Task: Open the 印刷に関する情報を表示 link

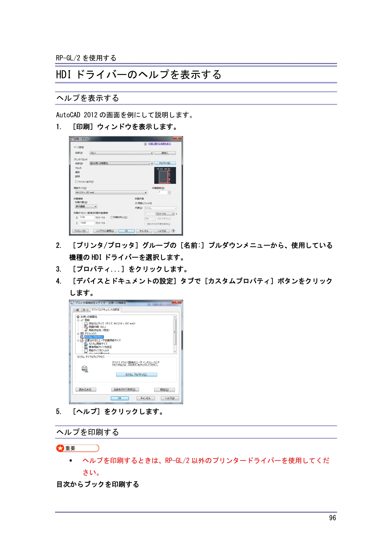Action: pos(160,144)
